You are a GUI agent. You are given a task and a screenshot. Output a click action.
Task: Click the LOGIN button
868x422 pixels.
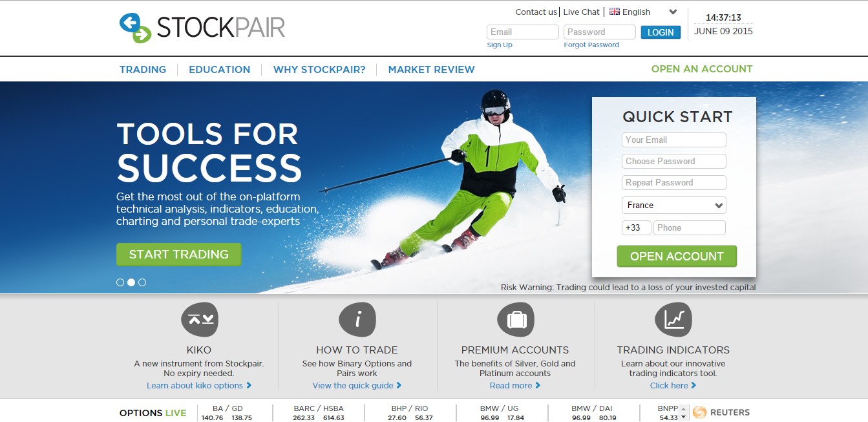pos(661,32)
